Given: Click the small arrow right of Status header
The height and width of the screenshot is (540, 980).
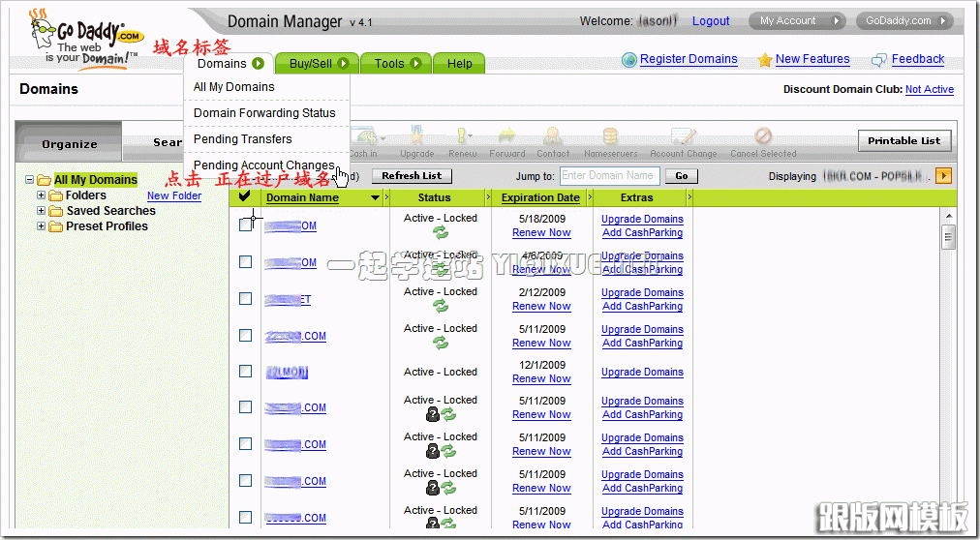Looking at the screenshot, I should 488,197.
